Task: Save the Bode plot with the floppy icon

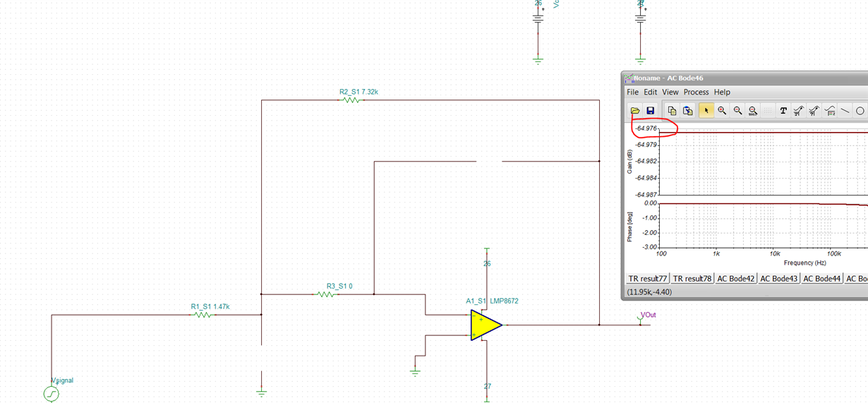Action: pyautogui.click(x=651, y=111)
